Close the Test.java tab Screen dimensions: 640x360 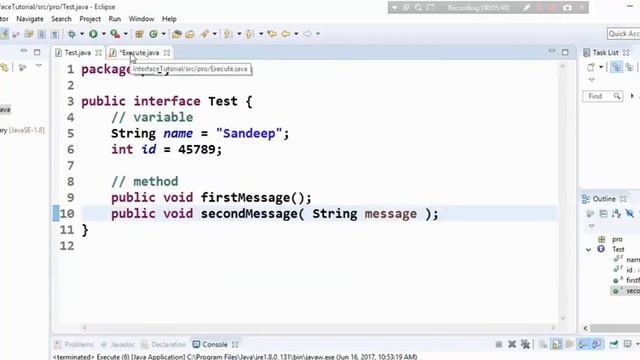tap(98, 53)
